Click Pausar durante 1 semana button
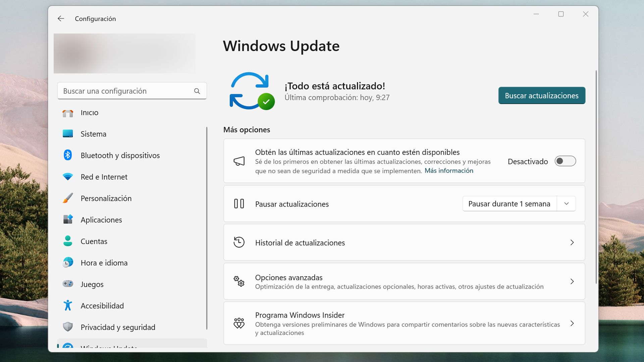 pyautogui.click(x=509, y=204)
